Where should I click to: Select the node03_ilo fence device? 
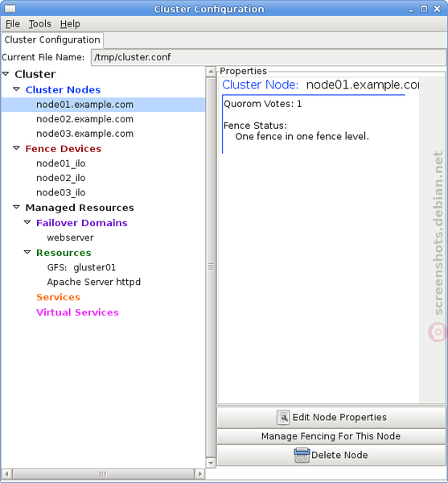point(61,192)
